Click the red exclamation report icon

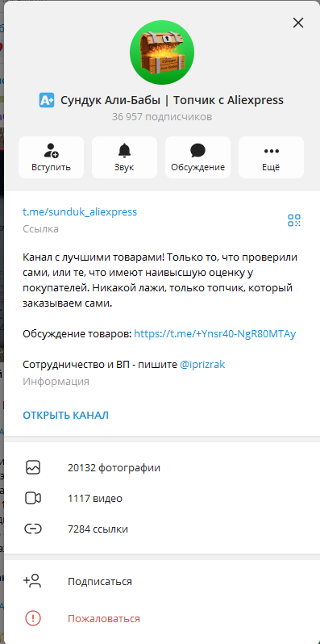point(33,618)
